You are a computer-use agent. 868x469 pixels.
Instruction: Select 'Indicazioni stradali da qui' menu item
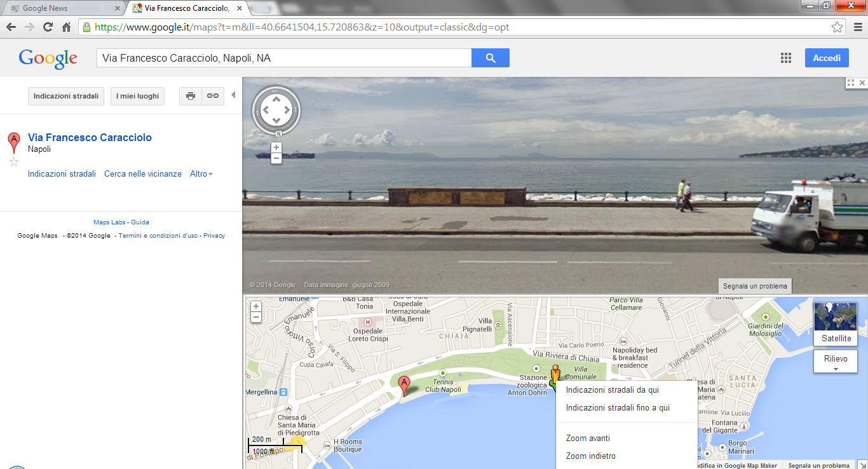[x=612, y=390]
